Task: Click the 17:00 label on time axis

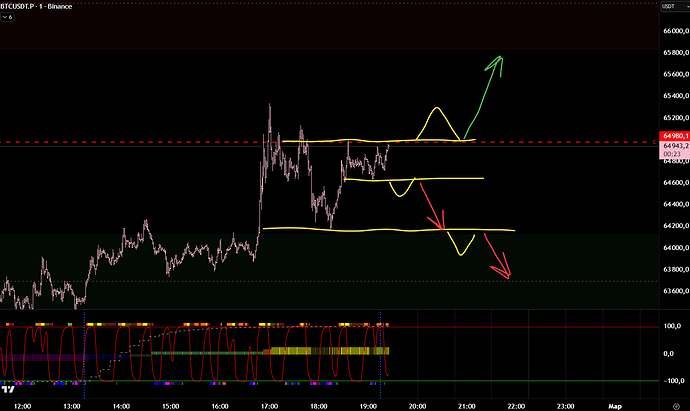Action: (x=268, y=404)
